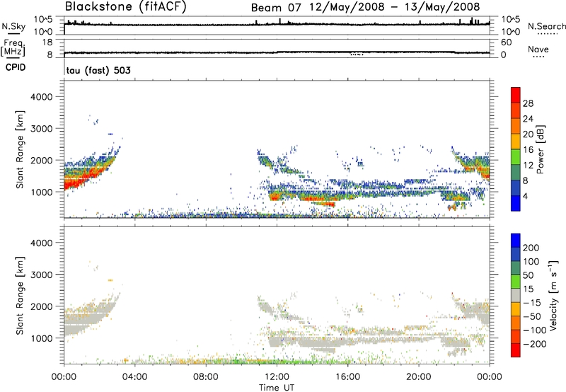
Task: Click the '18' frequency axis tick
Action: [x=47, y=42]
